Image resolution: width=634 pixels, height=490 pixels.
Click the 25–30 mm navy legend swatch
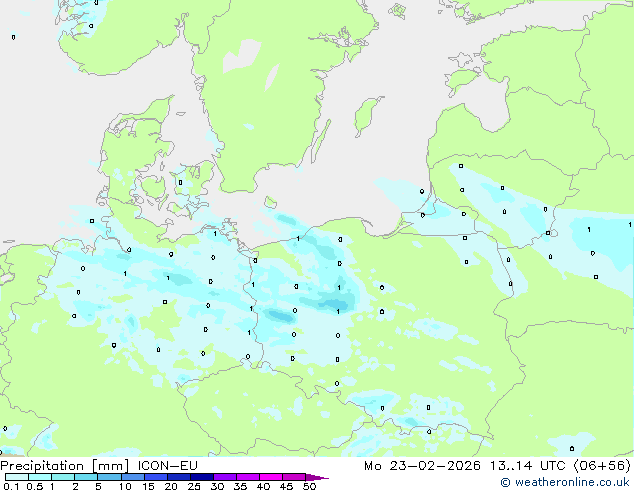(x=202, y=477)
